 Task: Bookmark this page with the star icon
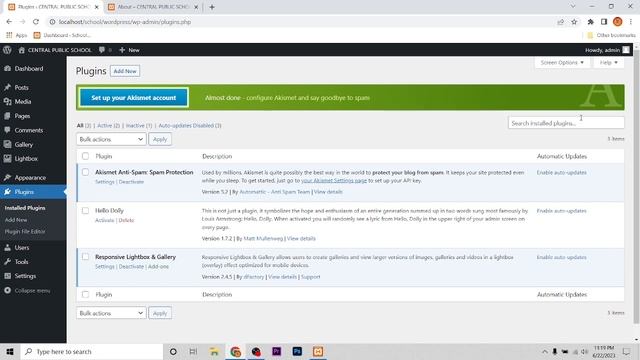click(x=574, y=22)
